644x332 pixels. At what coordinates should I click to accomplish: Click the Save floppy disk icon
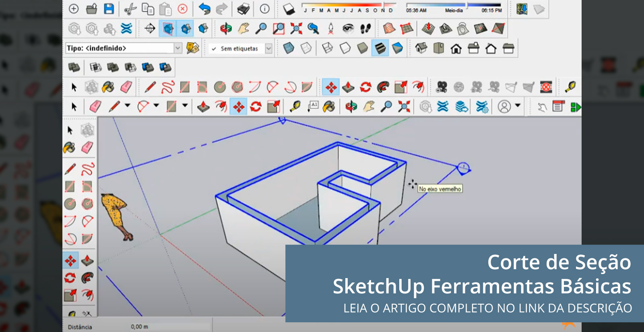[109, 9]
